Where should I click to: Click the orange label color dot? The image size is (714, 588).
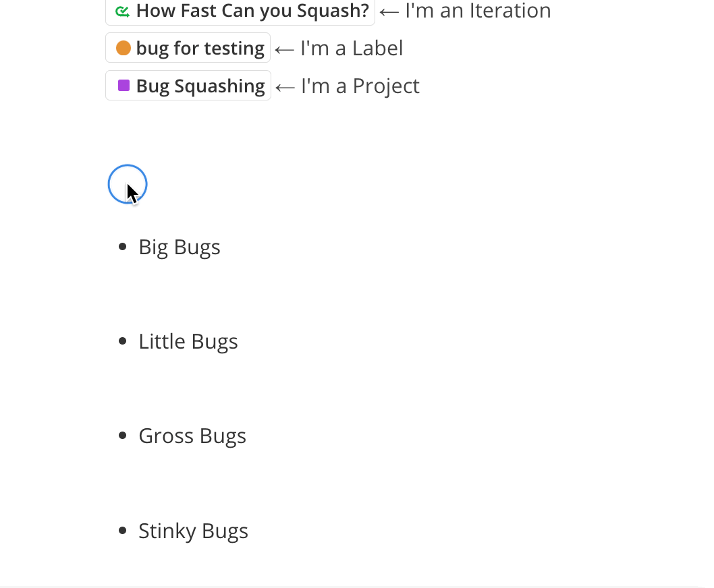123,48
